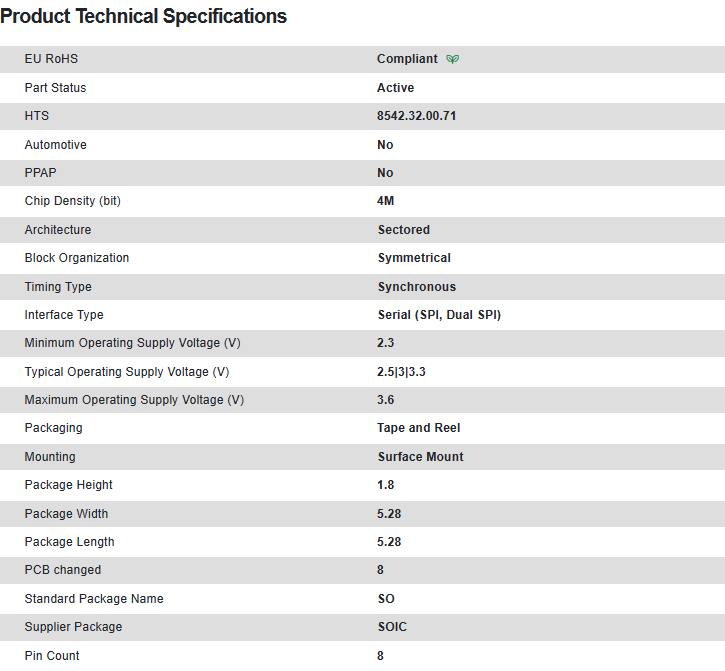Click the Product Technical Specifications heading
The image size is (725, 671).
point(144,16)
